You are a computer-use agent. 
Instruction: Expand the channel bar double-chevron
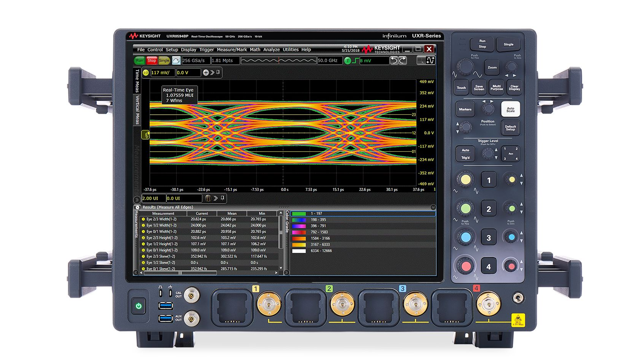tap(212, 72)
